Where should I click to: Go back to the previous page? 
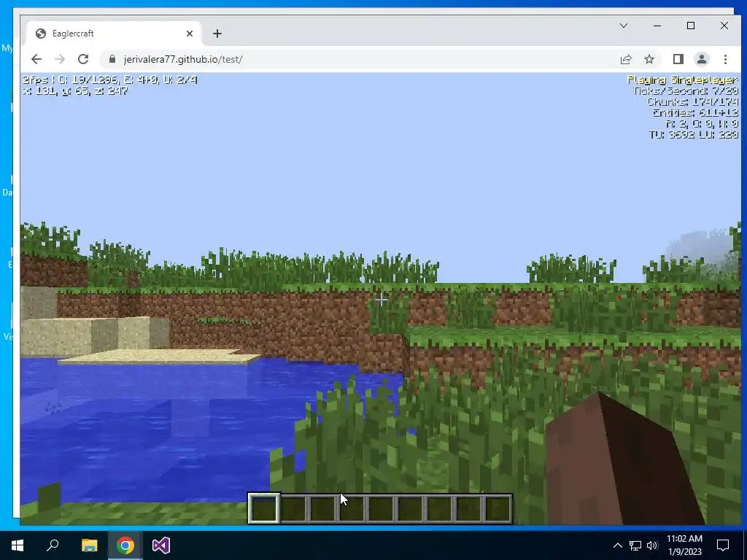point(36,59)
